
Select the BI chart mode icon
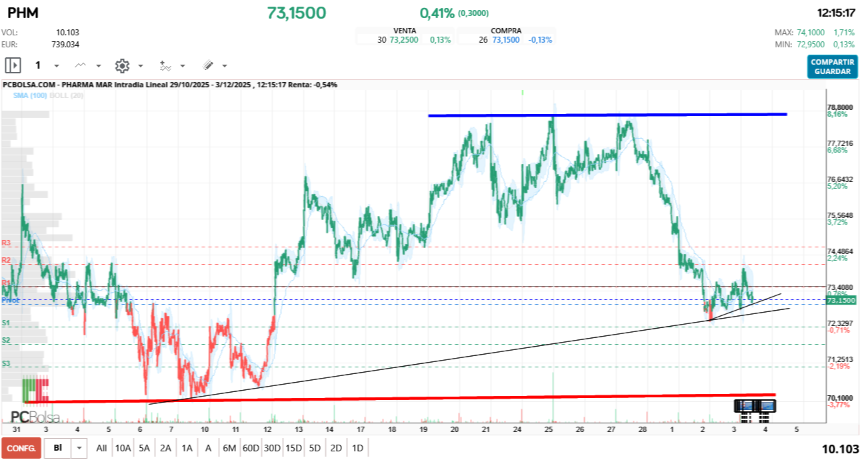(x=59, y=448)
